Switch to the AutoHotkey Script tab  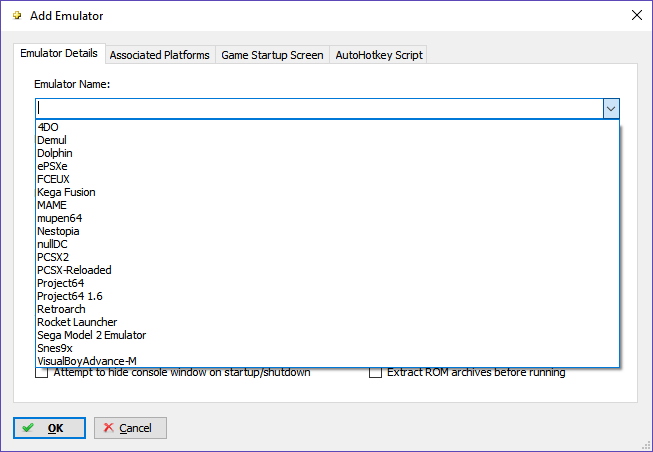coord(379,55)
